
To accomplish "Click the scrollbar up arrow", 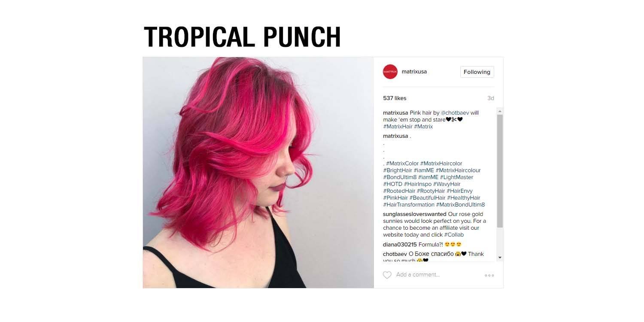I will tap(500, 111).
